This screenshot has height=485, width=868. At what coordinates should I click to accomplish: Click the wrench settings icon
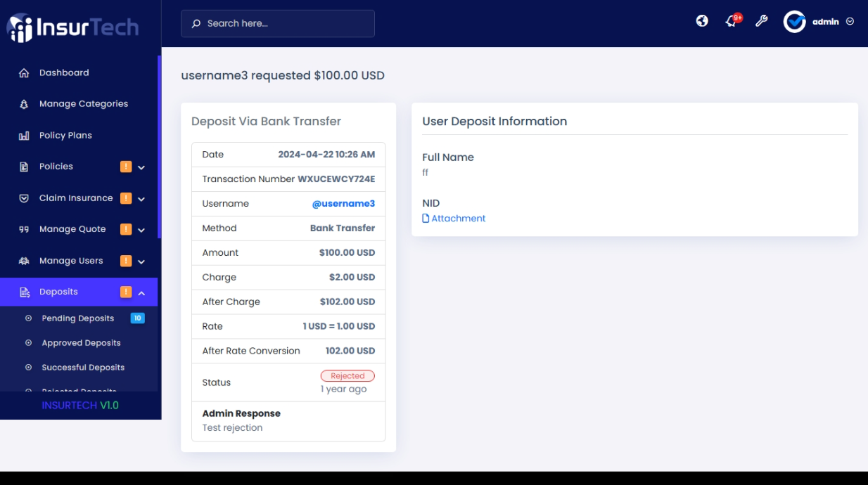click(x=761, y=21)
